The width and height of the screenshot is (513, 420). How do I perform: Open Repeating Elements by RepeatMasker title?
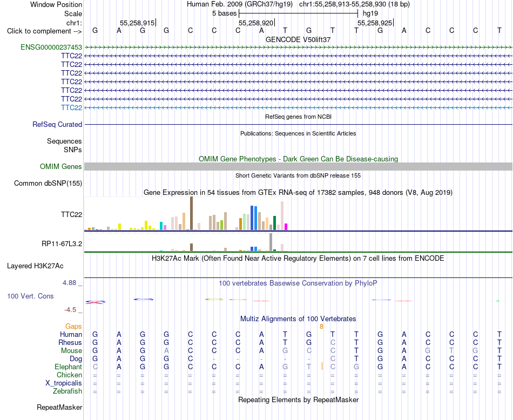298,399
